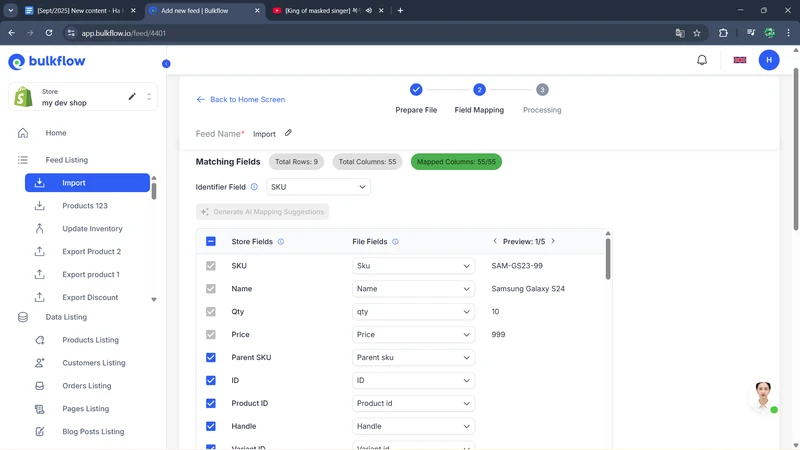The width and height of the screenshot is (800, 450).
Task: Select Update Inventory in sidebar
Action: [x=92, y=229]
